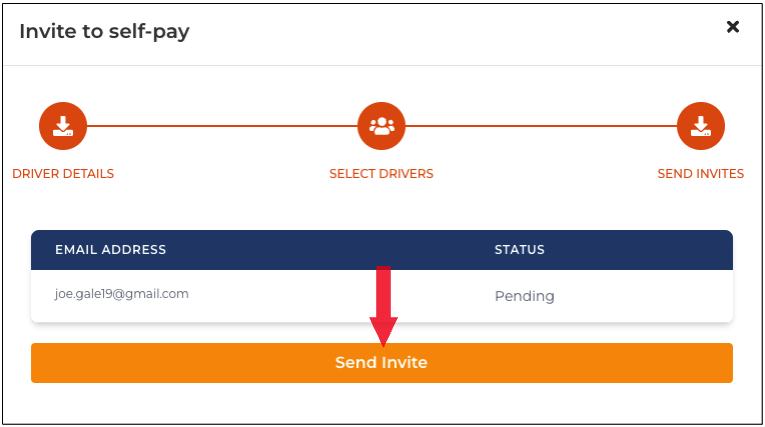This screenshot has width=765, height=427.
Task: Go to the DRIVER DETAILS step label
Action: 63,174
